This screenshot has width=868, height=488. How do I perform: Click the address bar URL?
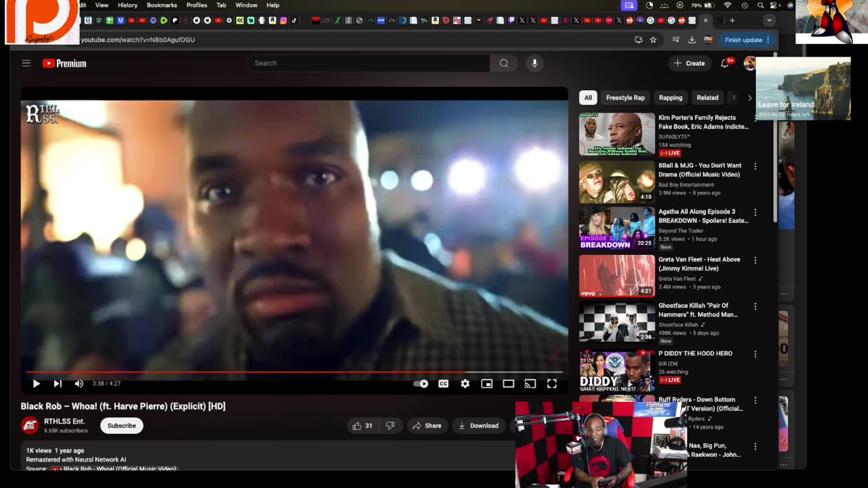138,40
